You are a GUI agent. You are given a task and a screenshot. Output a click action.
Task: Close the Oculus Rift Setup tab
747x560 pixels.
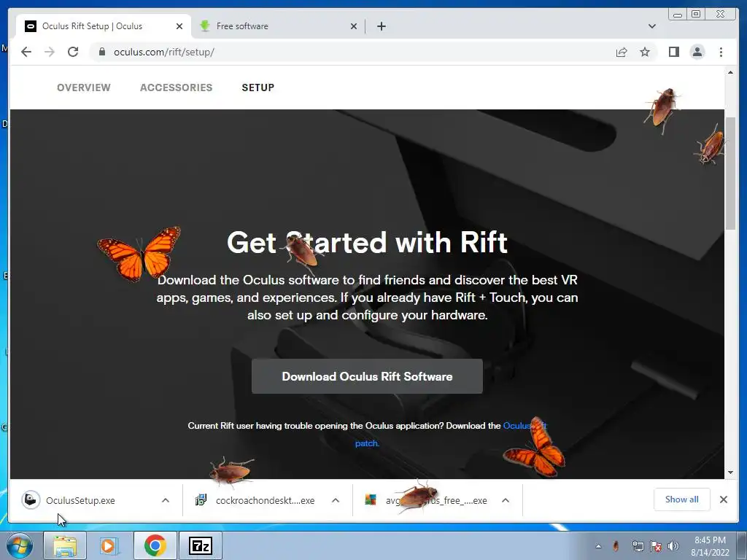[179, 26]
